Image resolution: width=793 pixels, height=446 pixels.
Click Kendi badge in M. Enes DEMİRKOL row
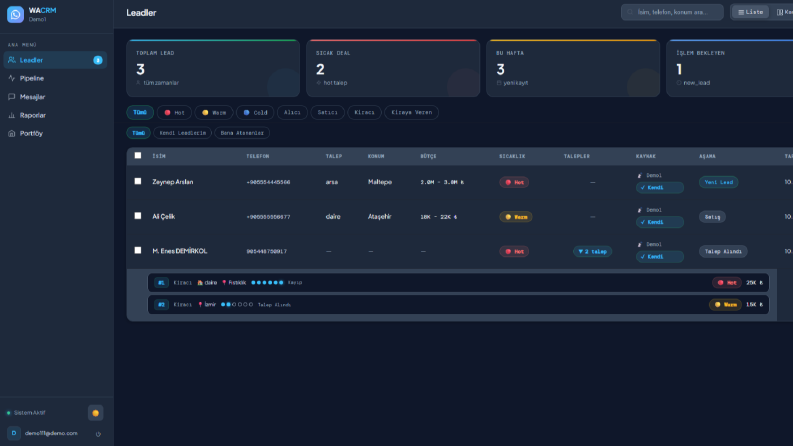coord(659,256)
